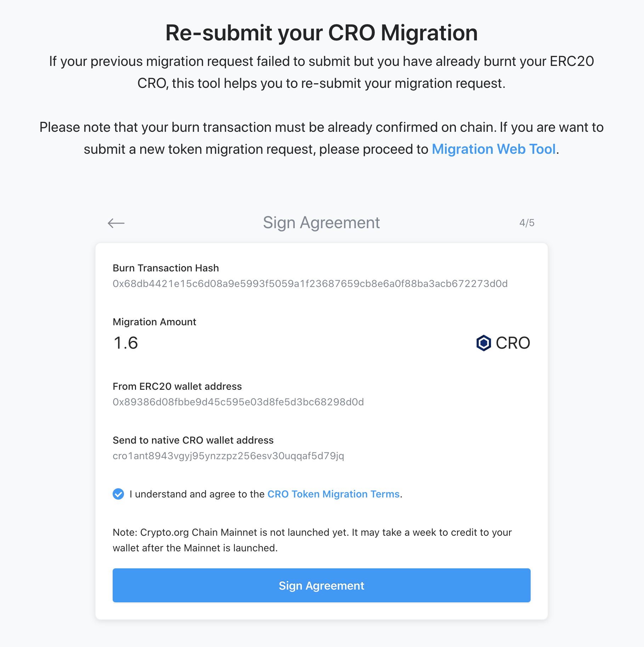Click the CRO currency text beside the logo
644x647 pixels.
[x=513, y=343]
